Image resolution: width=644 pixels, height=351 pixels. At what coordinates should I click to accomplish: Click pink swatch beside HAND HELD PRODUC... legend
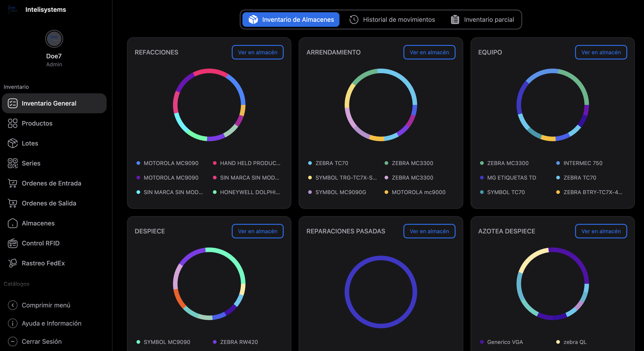(215, 163)
